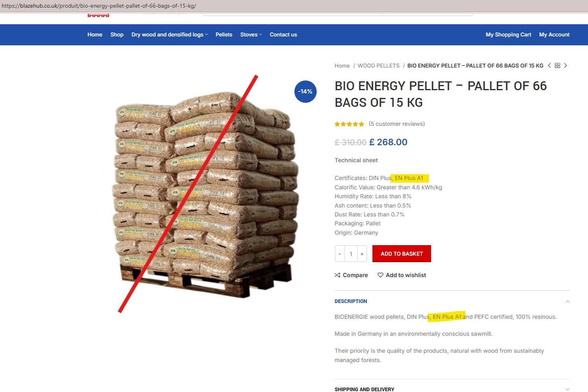Open Dry wood and densified logs dropdown
The image size is (588, 392).
[169, 35]
